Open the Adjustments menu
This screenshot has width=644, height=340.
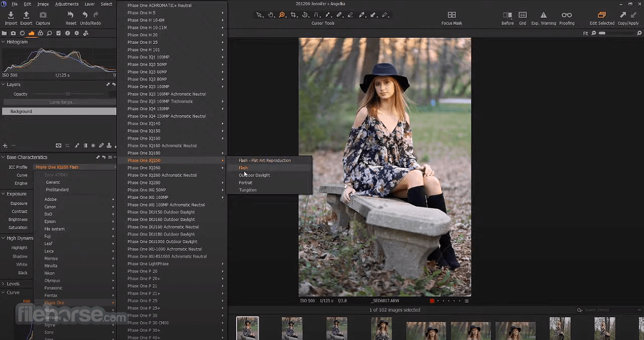click(67, 4)
